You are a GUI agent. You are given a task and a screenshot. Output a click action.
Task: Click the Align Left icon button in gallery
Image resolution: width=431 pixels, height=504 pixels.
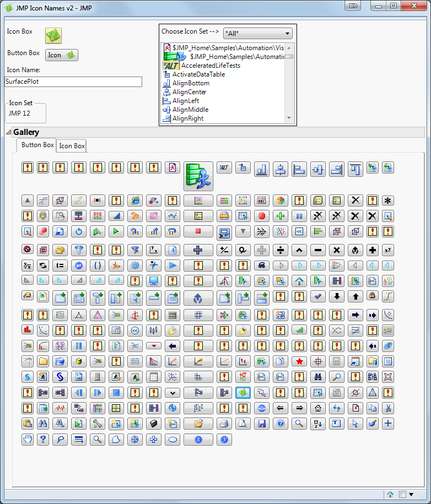(299, 169)
